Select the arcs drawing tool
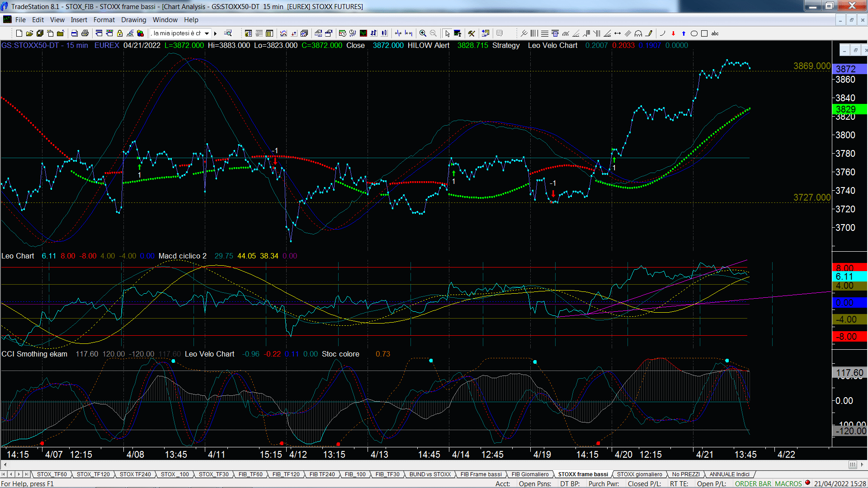The image size is (868, 488). click(638, 33)
